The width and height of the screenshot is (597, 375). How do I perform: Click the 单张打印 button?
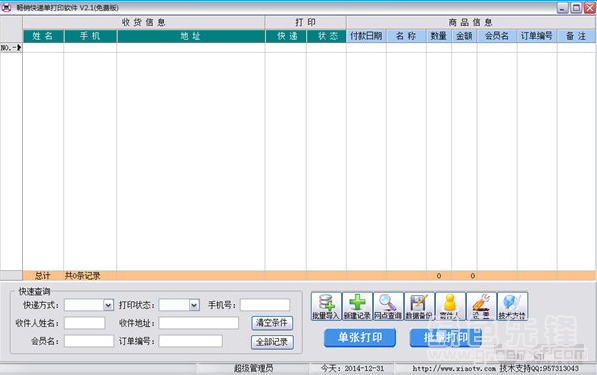[360, 338]
